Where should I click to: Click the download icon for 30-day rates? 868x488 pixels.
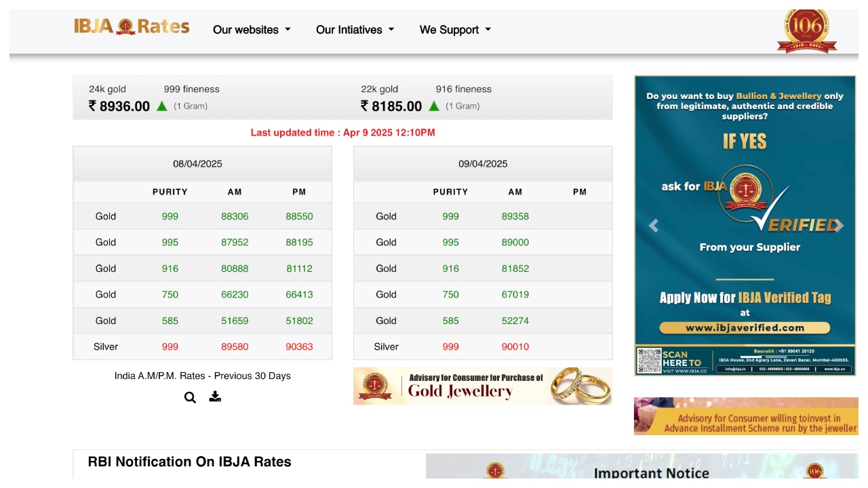(x=215, y=396)
